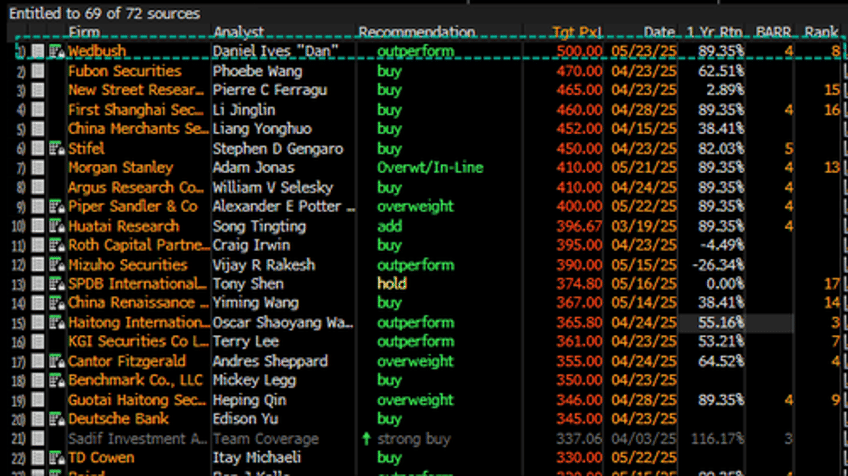The width and height of the screenshot is (848, 476).
Task: Open the Mizuho Securities report icon
Action: click(x=57, y=265)
